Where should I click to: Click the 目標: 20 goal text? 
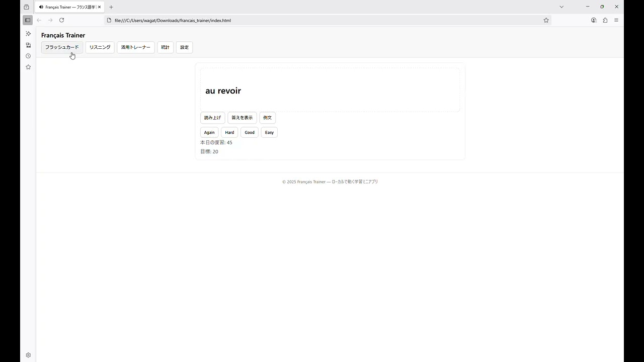[209, 151]
